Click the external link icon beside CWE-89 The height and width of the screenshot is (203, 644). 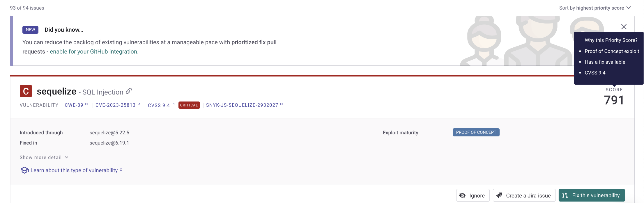(x=86, y=103)
